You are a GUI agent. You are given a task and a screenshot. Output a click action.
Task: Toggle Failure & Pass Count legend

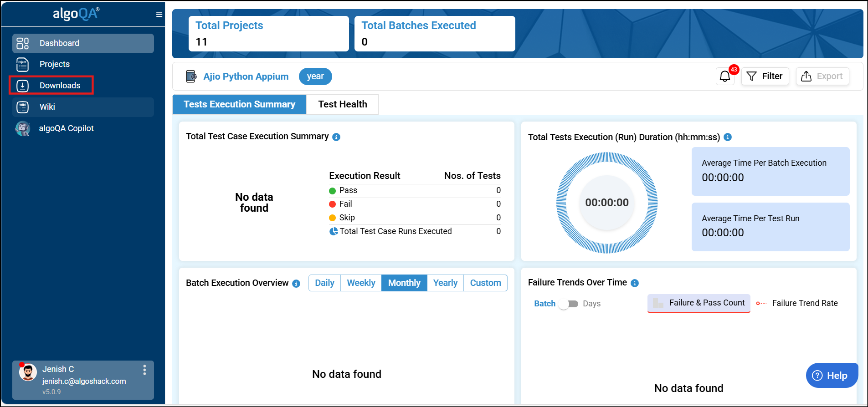pyautogui.click(x=699, y=303)
